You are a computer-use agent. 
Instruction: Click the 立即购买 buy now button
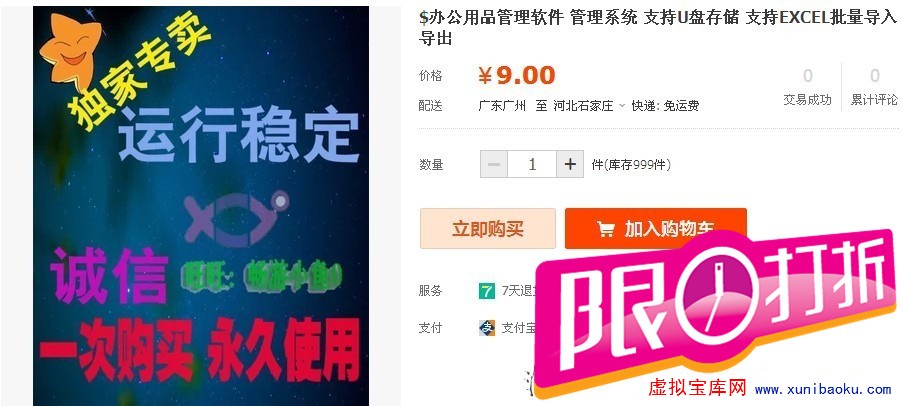click(488, 228)
